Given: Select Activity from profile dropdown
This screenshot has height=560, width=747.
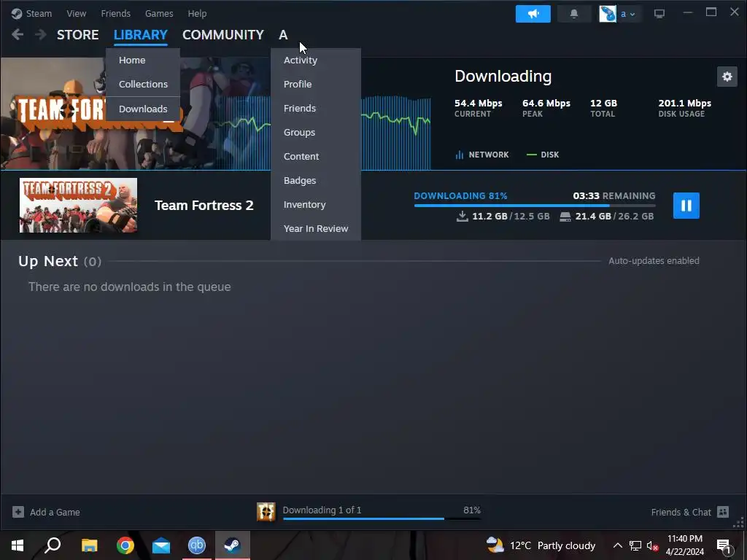Looking at the screenshot, I should [x=315, y=60].
